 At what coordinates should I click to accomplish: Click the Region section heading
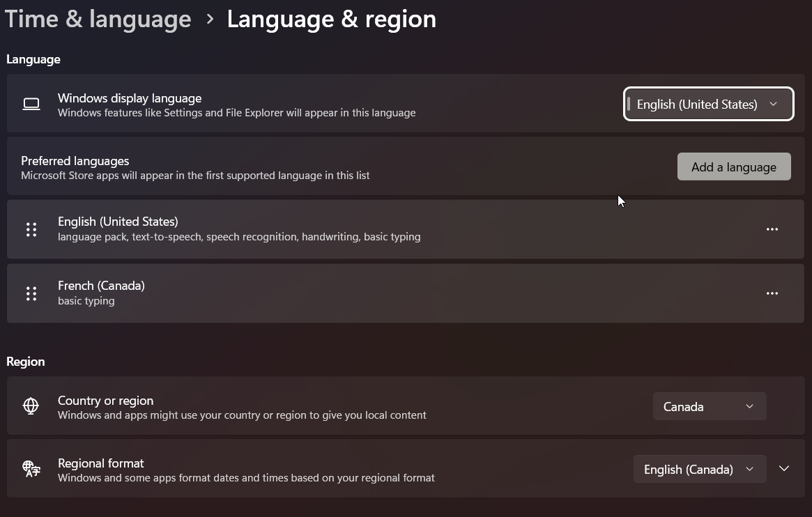pyautogui.click(x=25, y=361)
